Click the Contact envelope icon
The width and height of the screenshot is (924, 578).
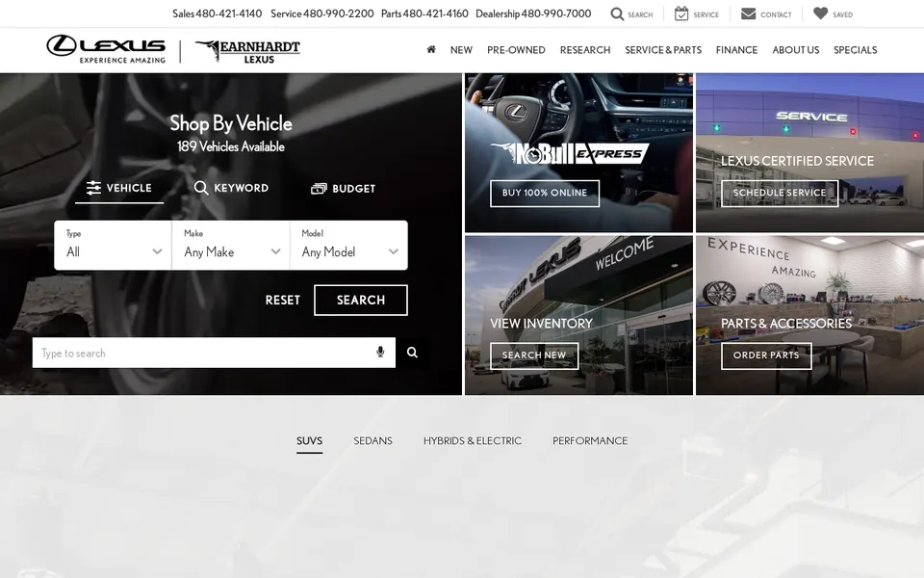pos(748,13)
